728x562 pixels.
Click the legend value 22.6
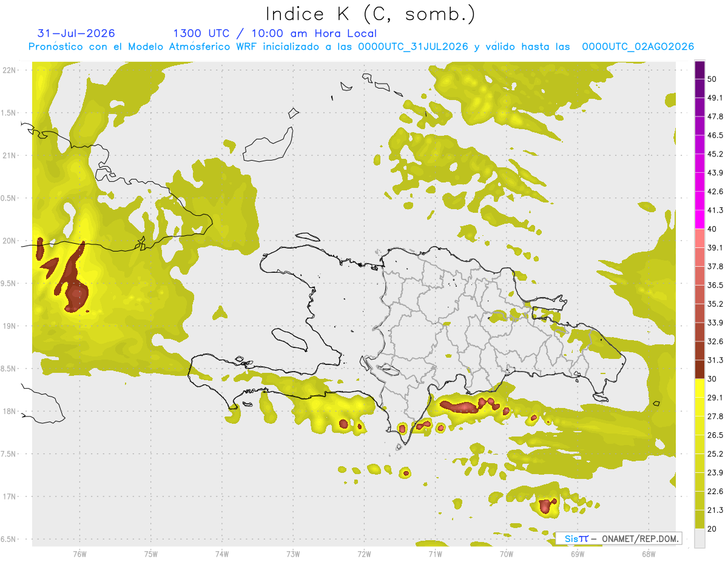coord(715,491)
